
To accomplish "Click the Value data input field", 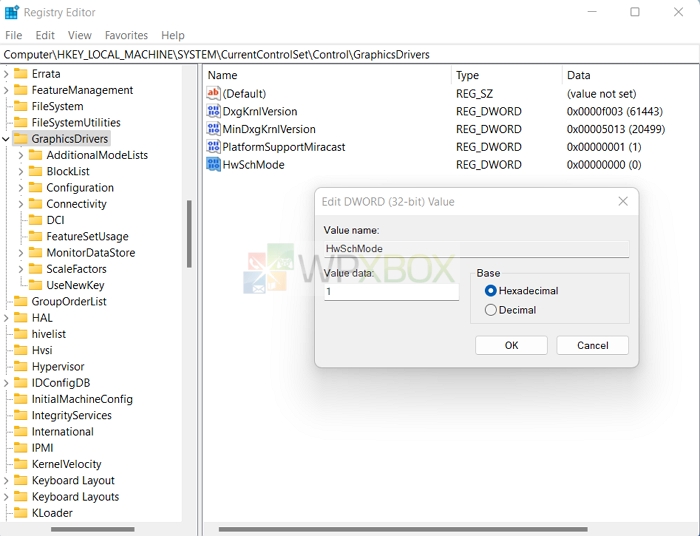I will (x=392, y=291).
